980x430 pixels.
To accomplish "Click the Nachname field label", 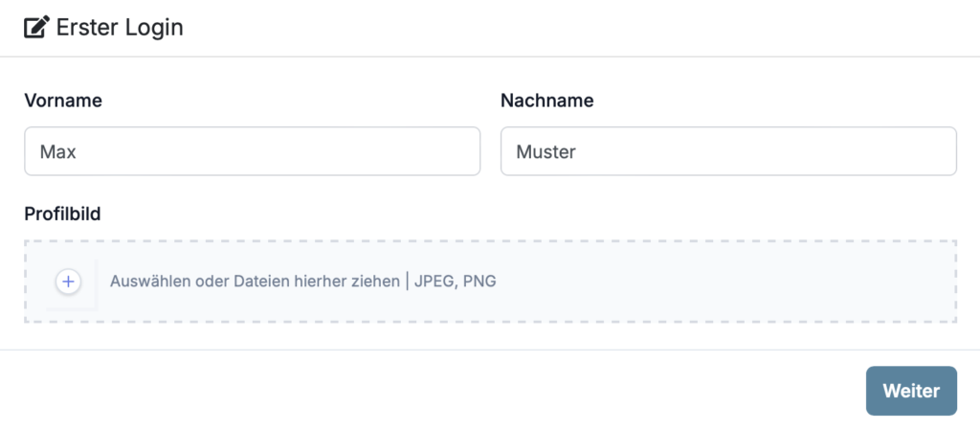I will pos(546,101).
